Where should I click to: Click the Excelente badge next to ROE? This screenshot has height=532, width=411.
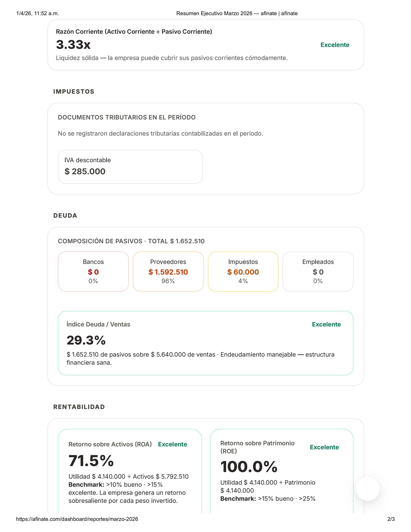coord(324,447)
